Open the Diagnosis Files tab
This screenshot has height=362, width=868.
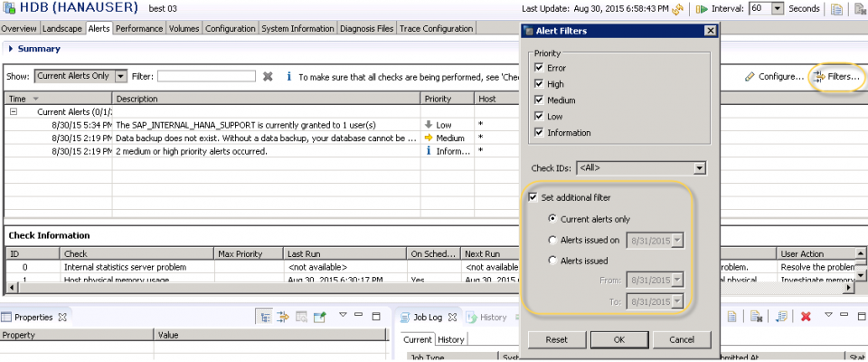[367, 29]
